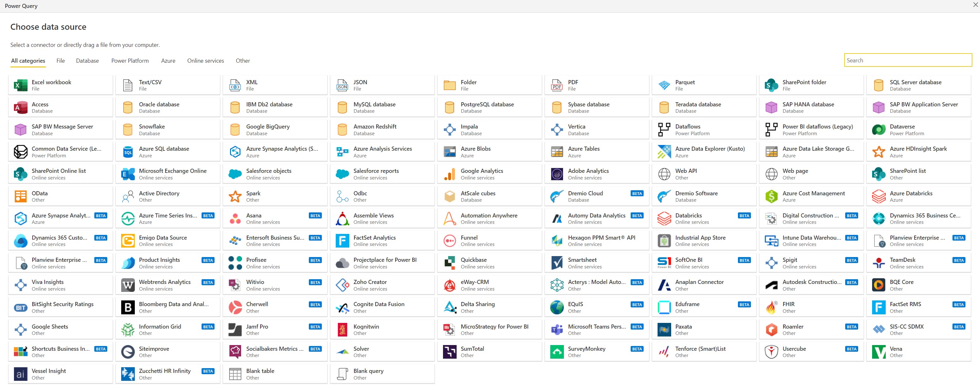Open the Azure category tab
The image size is (980, 390).
click(x=168, y=60)
